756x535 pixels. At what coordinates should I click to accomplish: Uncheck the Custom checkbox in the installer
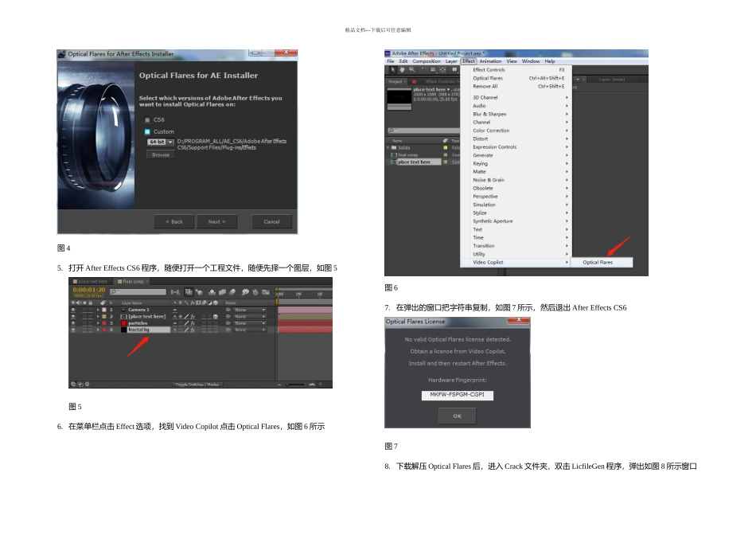coord(147,131)
